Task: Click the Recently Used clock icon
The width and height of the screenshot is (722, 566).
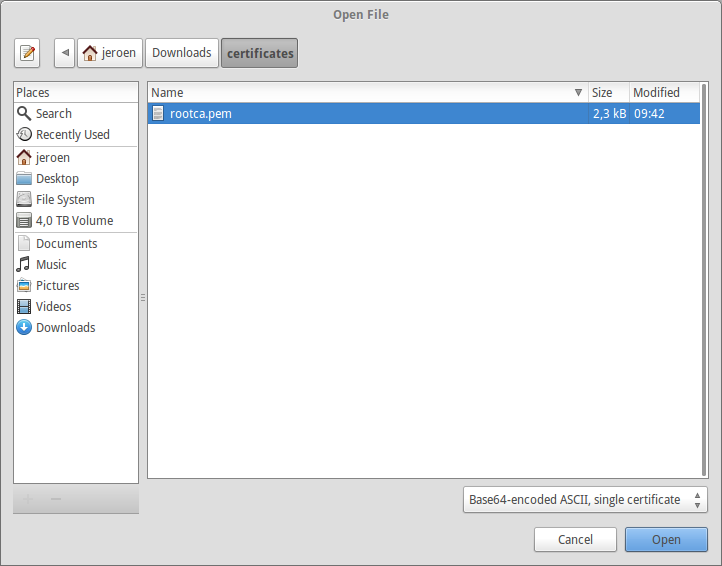Action: pos(24,134)
